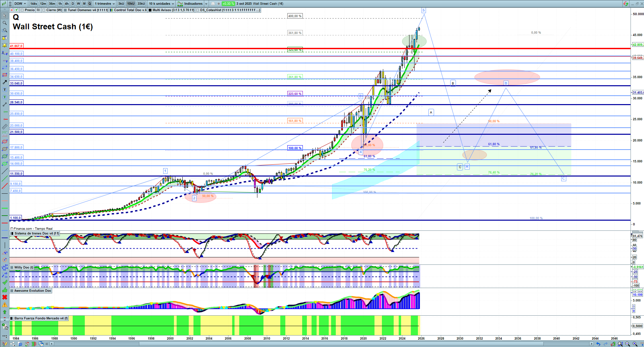The image size is (644, 347).
Task: Select the ruler measurement tool
Action: 5,127
